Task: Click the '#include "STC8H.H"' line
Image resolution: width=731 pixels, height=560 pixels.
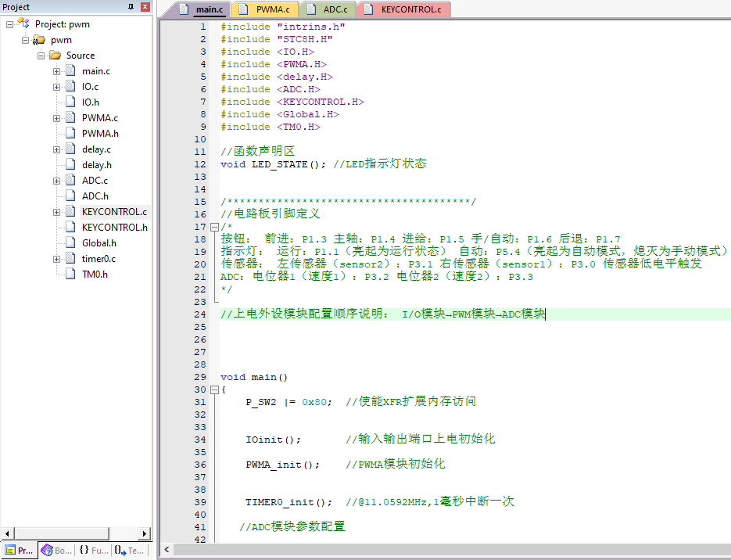Action: [277, 40]
